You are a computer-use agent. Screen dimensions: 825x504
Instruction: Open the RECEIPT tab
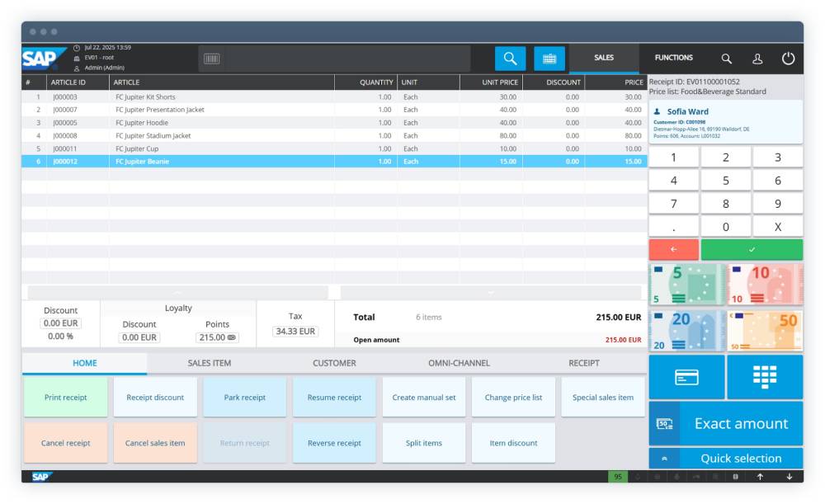[x=584, y=363]
